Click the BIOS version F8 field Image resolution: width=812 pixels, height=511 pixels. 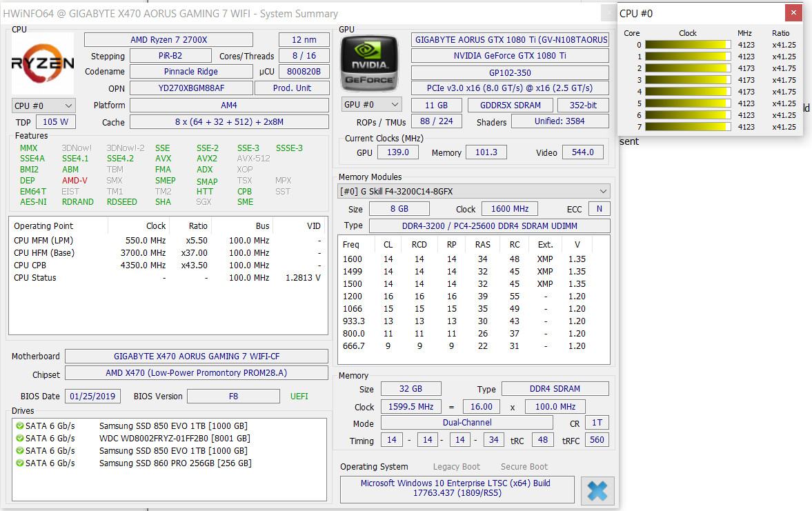pos(234,396)
